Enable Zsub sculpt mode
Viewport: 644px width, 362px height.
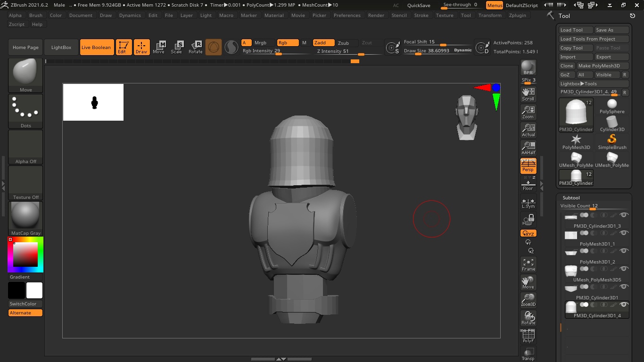[347, 43]
